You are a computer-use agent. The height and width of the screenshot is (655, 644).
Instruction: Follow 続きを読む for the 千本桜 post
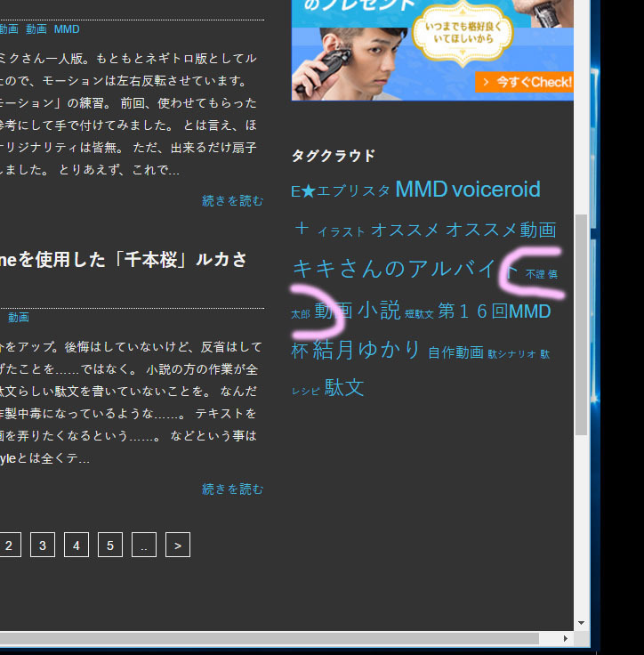[x=233, y=489]
